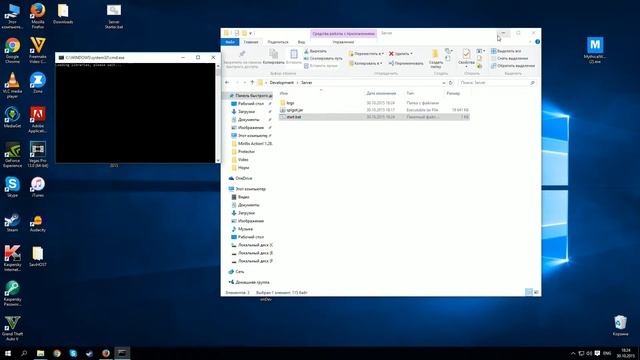The width and height of the screenshot is (640, 360).
Task: Click Invert selection (Обратить выделение)
Action: tap(513, 66)
